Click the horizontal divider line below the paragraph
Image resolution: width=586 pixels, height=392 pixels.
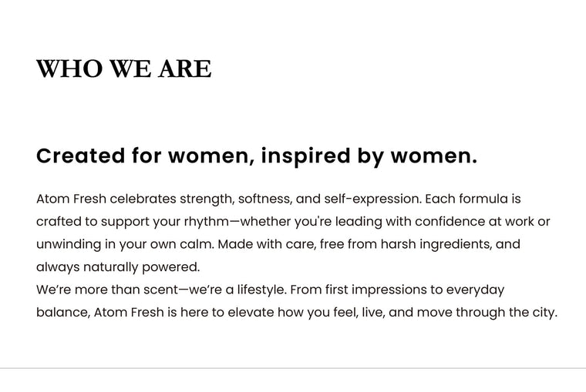(x=293, y=368)
